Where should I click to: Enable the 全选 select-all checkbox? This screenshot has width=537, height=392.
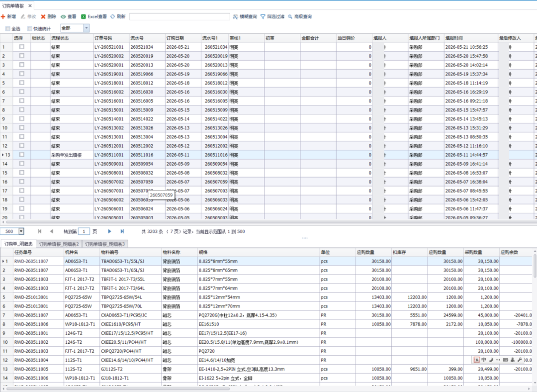7,29
